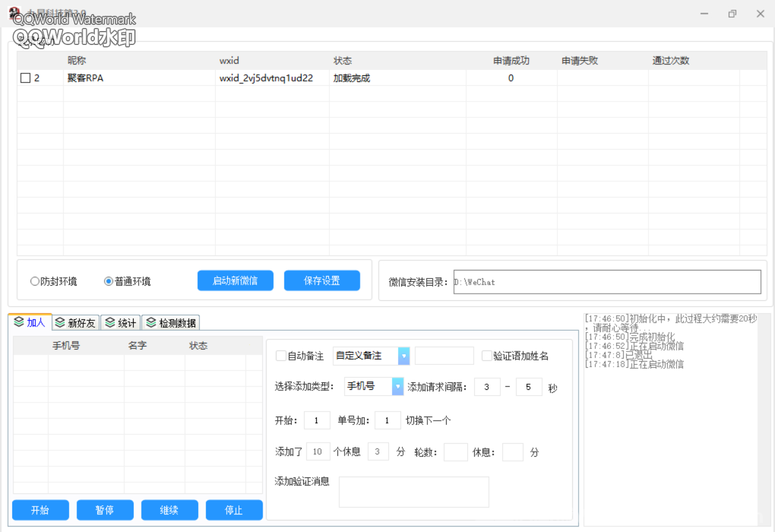Click the 添加了 count field showing 10
The height and width of the screenshot is (532, 775).
coord(319,452)
